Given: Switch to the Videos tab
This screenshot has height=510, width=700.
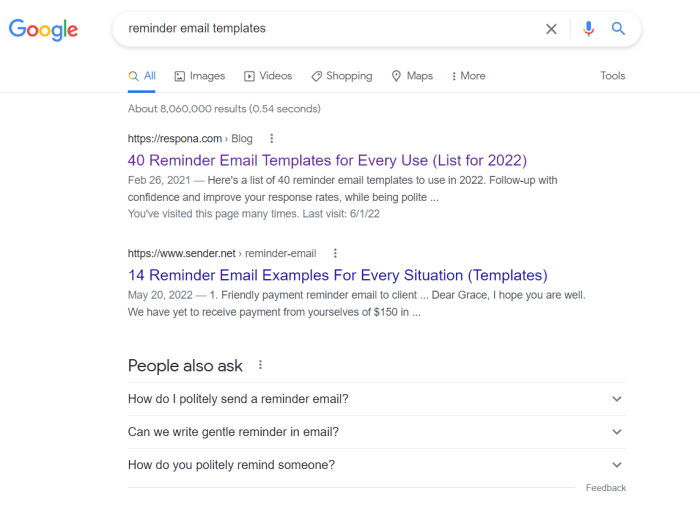Looking at the screenshot, I should (268, 76).
